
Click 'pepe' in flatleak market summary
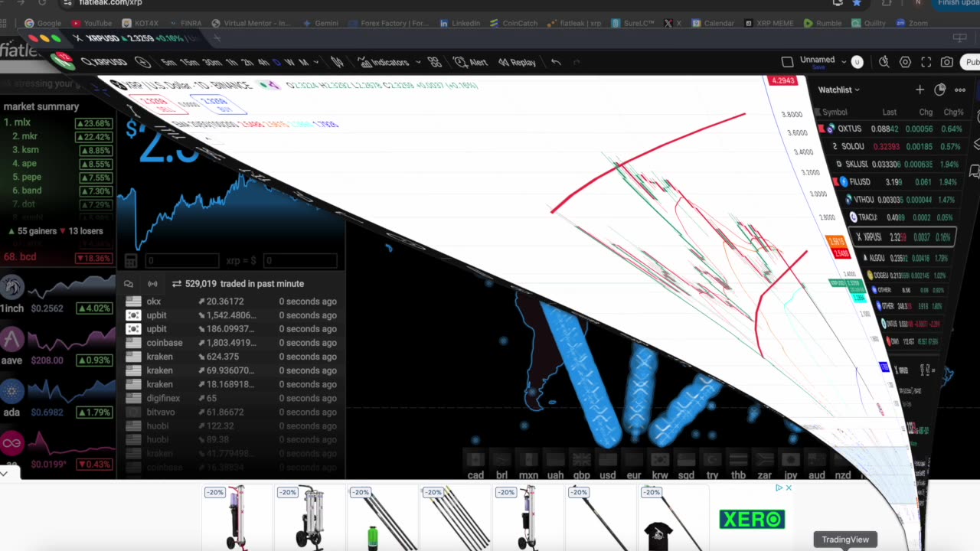[x=31, y=178]
